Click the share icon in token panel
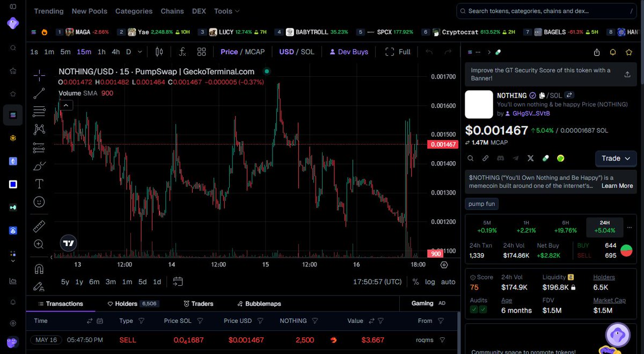 pyautogui.click(x=597, y=52)
